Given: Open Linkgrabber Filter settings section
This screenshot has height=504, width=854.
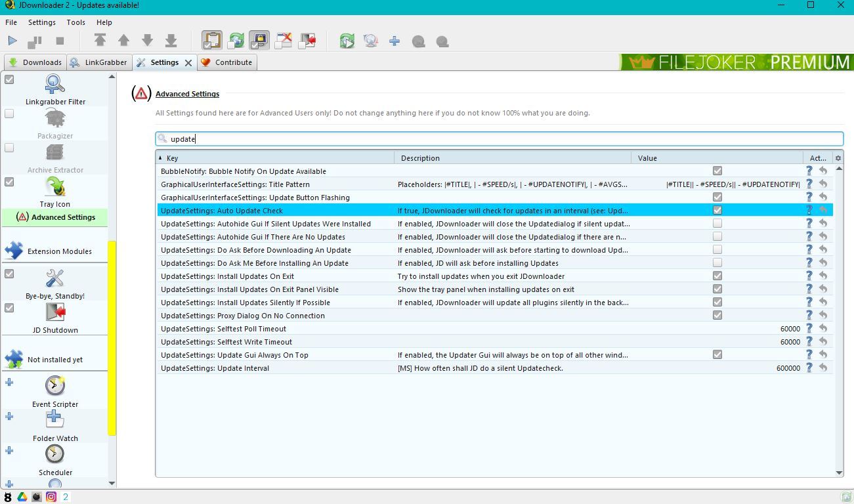Looking at the screenshot, I should [x=55, y=90].
